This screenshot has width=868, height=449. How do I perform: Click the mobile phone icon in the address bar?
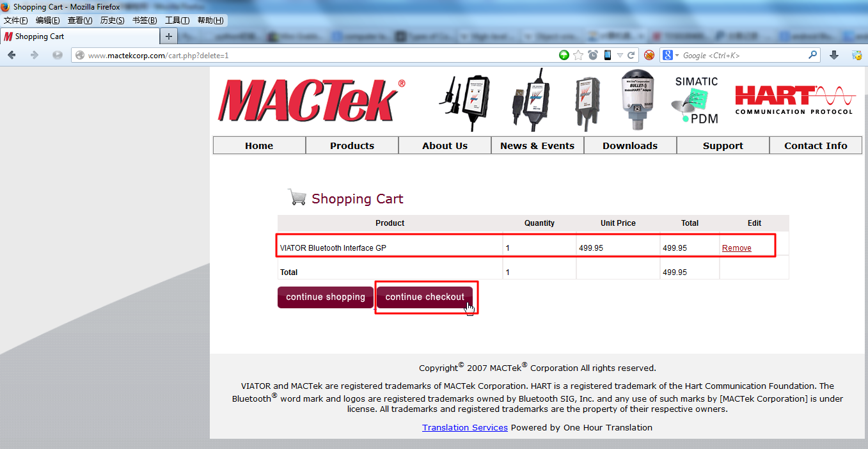(607, 56)
